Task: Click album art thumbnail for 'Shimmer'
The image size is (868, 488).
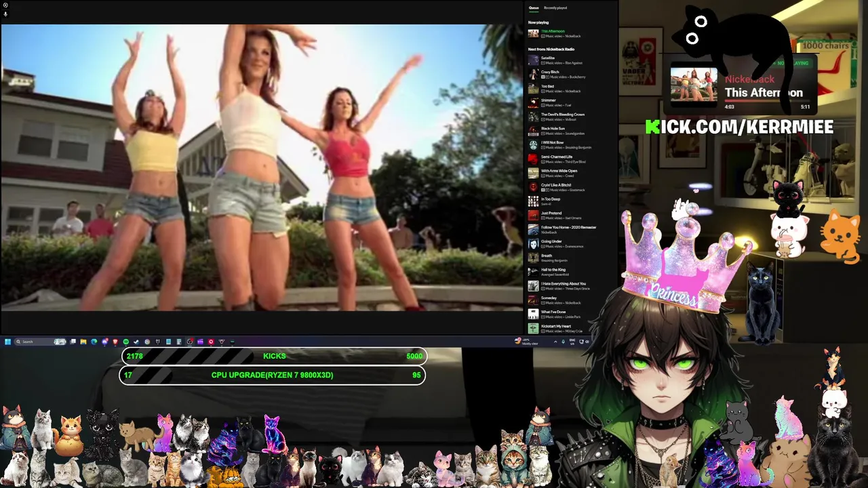Action: pyautogui.click(x=533, y=103)
